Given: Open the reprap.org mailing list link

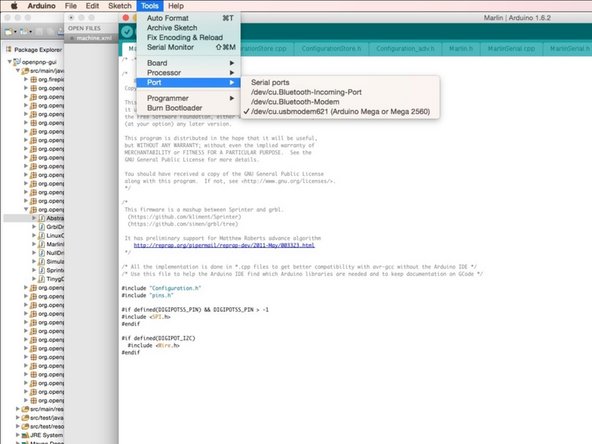Looking at the screenshot, I should click(x=224, y=245).
